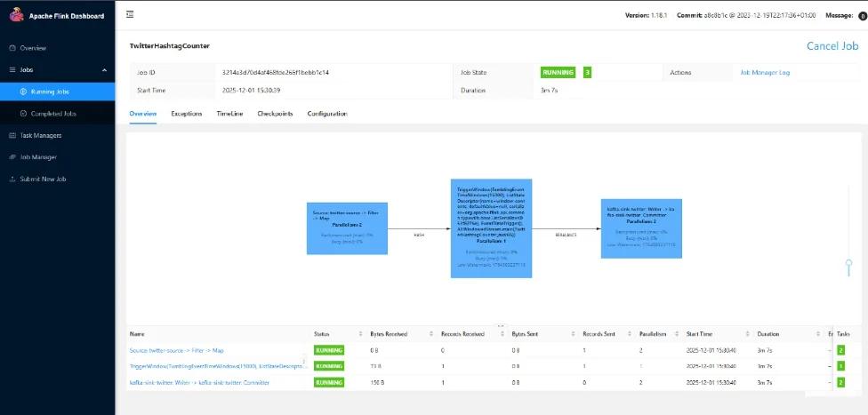
Task: Click the Message count badge in the header
Action: coord(863,17)
